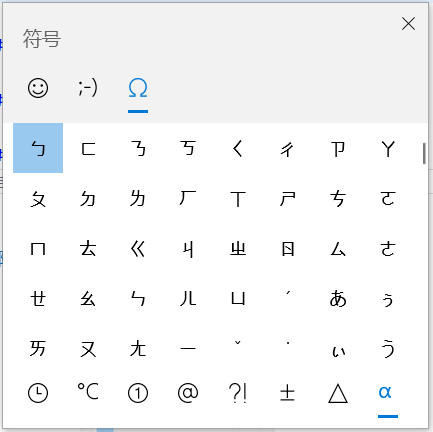
Task: Pick the ㄐ symbol
Action: tap(188, 248)
